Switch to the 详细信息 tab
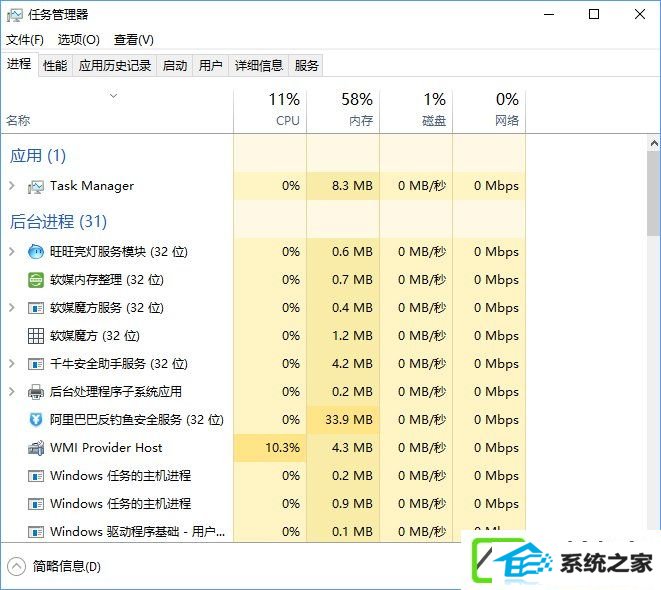661x590 pixels. [x=258, y=66]
